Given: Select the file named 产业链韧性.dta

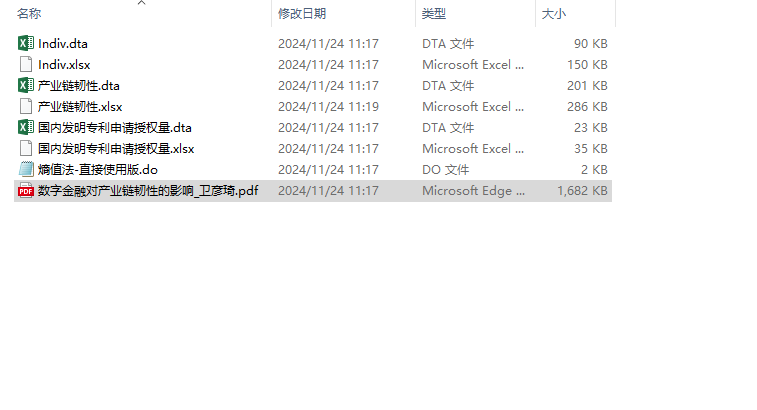Looking at the screenshot, I should (79, 85).
